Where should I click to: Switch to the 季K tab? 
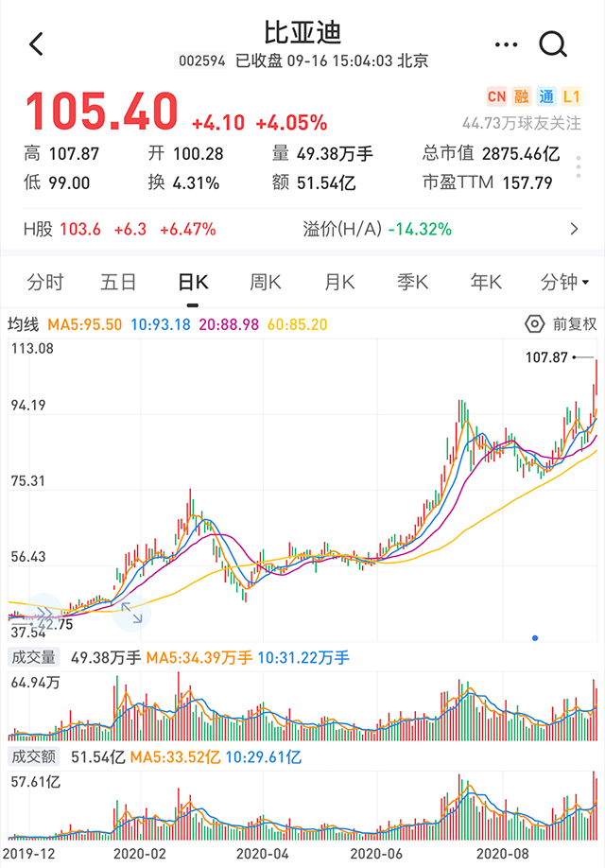pyautogui.click(x=412, y=283)
